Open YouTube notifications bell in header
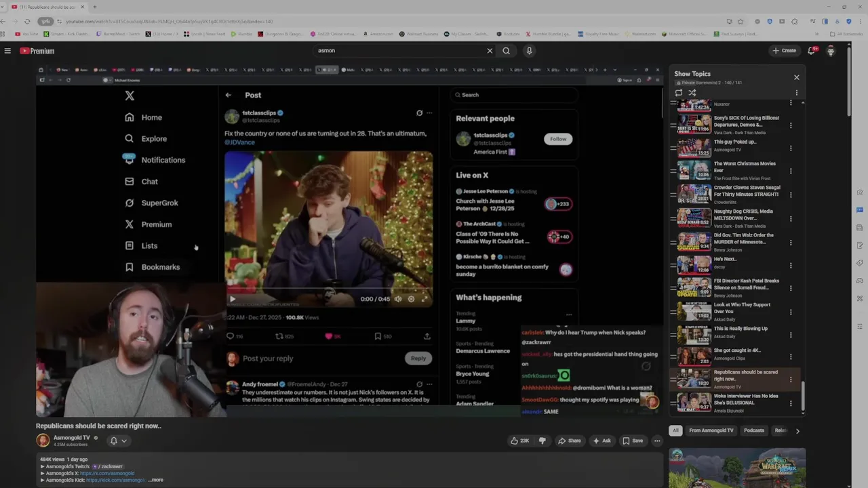The image size is (868, 488). pos(812,51)
